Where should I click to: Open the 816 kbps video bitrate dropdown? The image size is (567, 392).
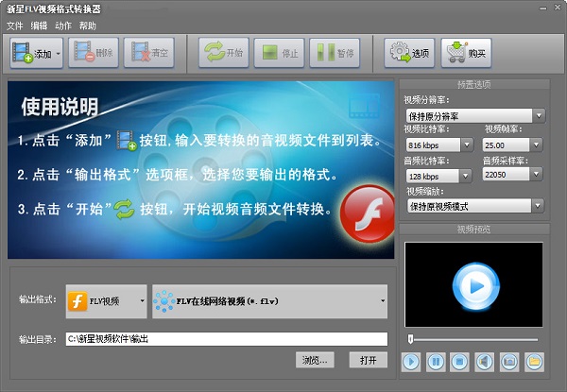click(x=438, y=145)
